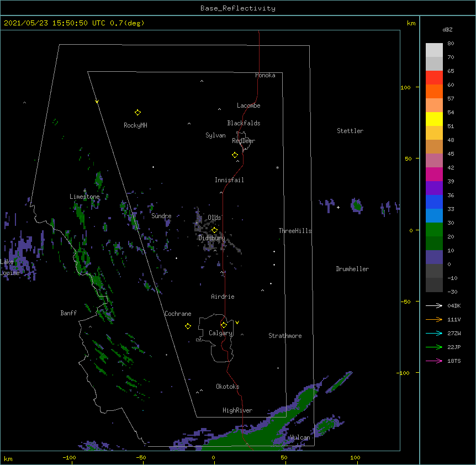
Task: Click the asterisk marker east of Innisfail
Action: (277, 168)
